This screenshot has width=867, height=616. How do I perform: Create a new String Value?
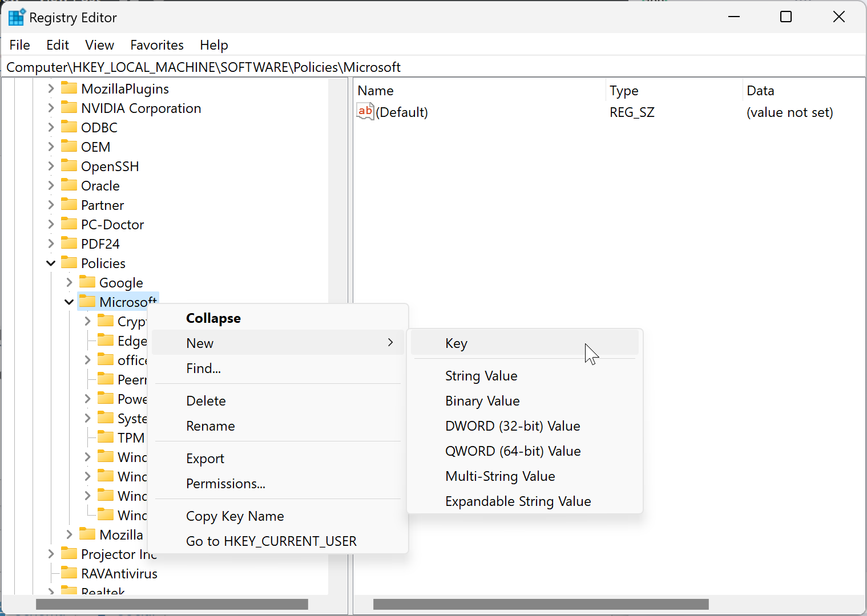coord(525,375)
